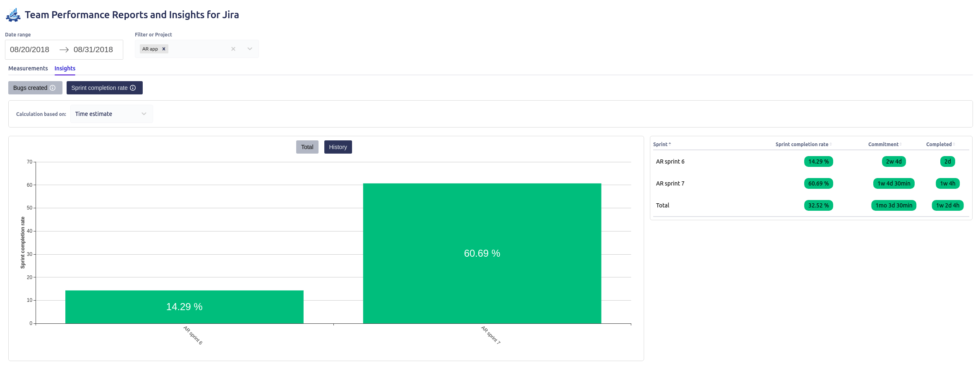The height and width of the screenshot is (371, 980).
Task: Click the Date range label
Action: point(18,35)
